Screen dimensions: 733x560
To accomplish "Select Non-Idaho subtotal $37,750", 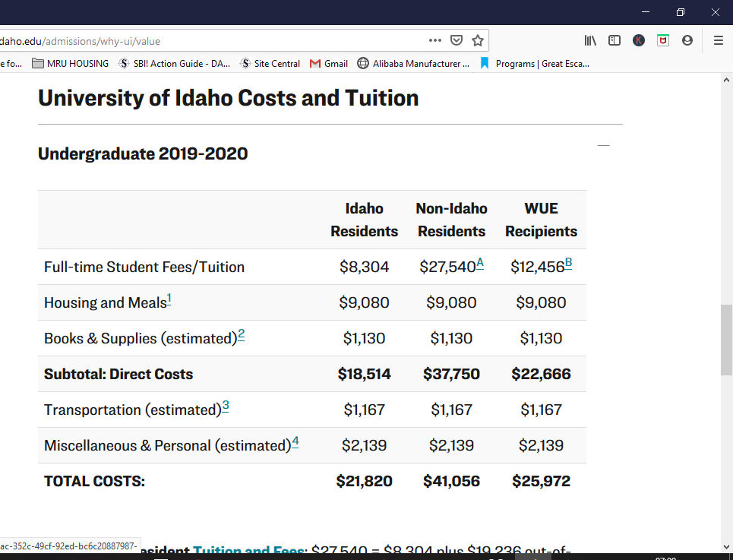I will click(x=452, y=374).
